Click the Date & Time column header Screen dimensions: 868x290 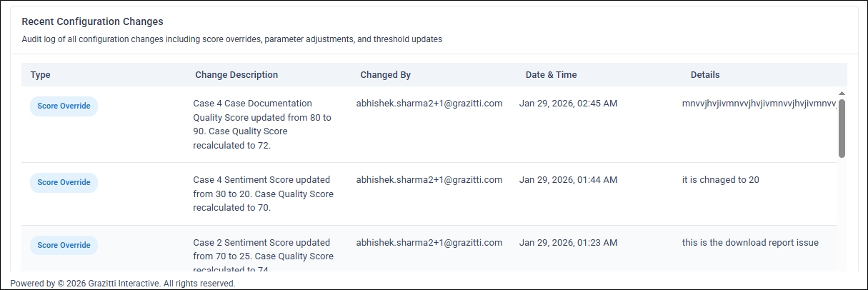pos(551,75)
